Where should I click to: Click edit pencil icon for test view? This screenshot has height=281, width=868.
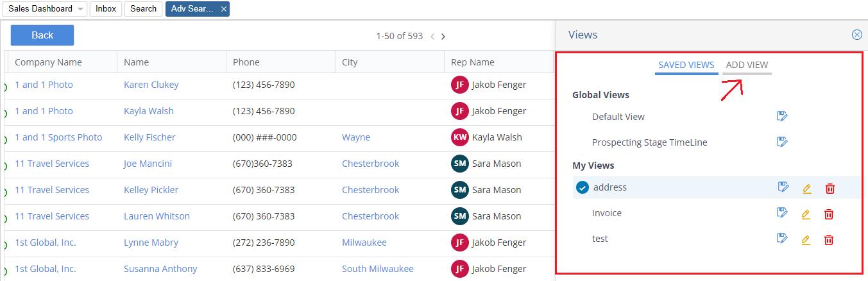806,240
